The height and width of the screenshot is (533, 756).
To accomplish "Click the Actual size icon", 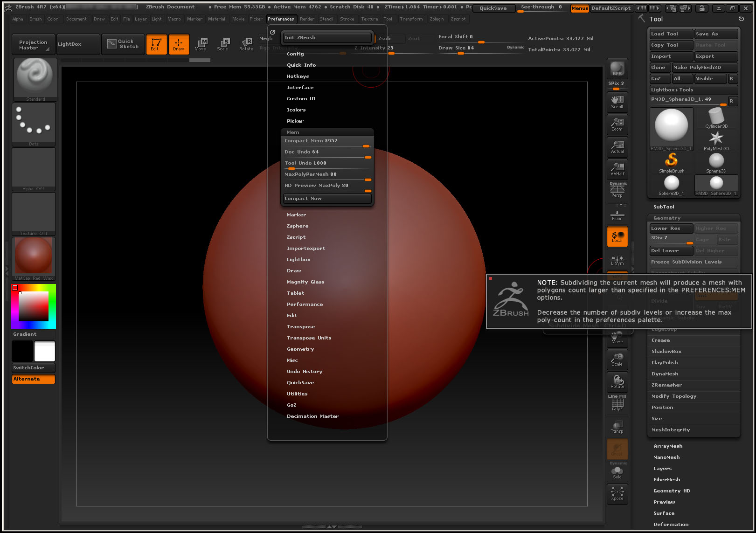I will click(617, 147).
